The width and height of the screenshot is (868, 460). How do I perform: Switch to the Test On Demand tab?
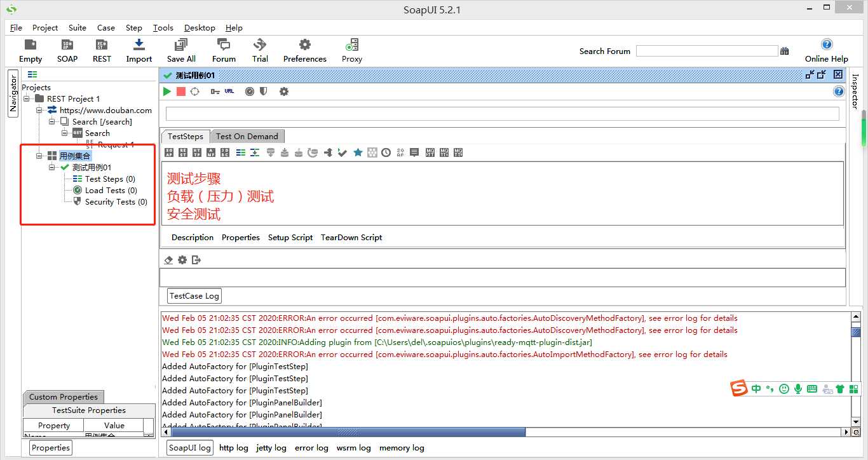click(x=247, y=137)
